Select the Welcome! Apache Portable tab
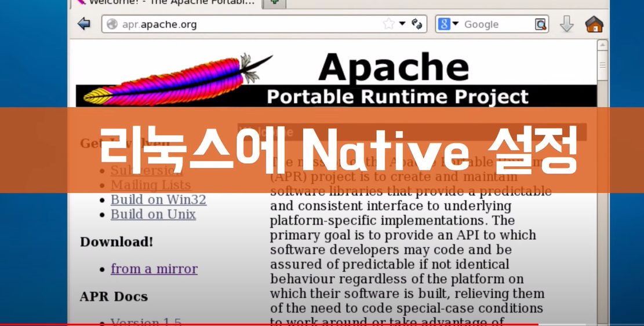Viewport: 644px width, 326px height. click(x=167, y=3)
